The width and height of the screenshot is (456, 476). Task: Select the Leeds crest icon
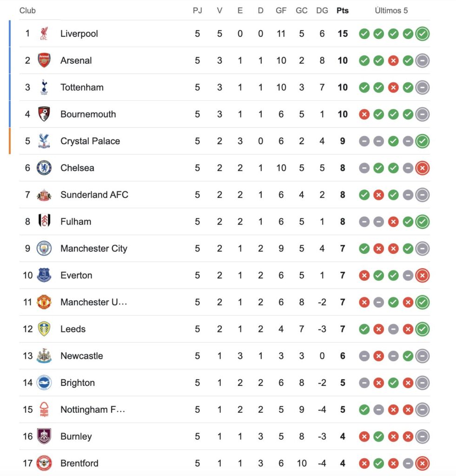point(44,329)
